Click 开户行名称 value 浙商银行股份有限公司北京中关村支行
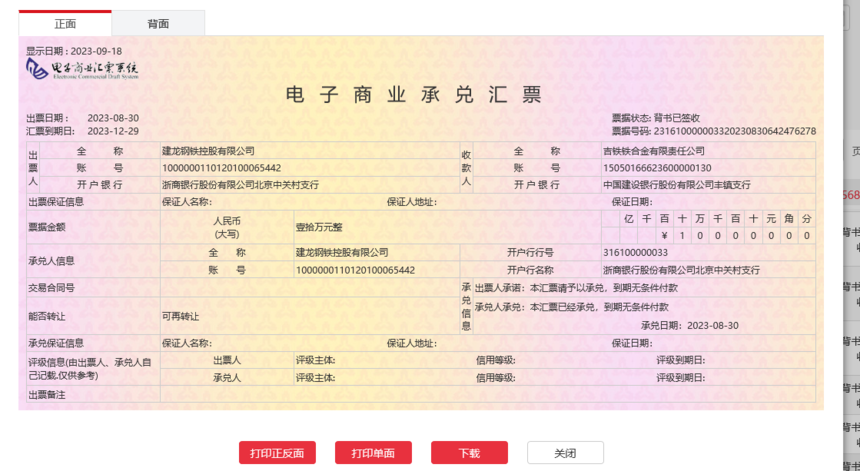The height and width of the screenshot is (471, 860). pos(681,270)
